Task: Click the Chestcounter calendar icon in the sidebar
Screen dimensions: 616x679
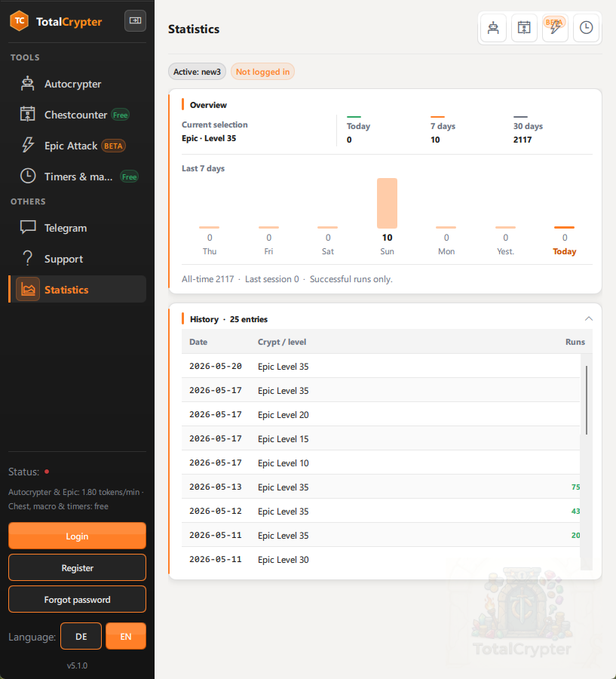Action: coord(28,115)
